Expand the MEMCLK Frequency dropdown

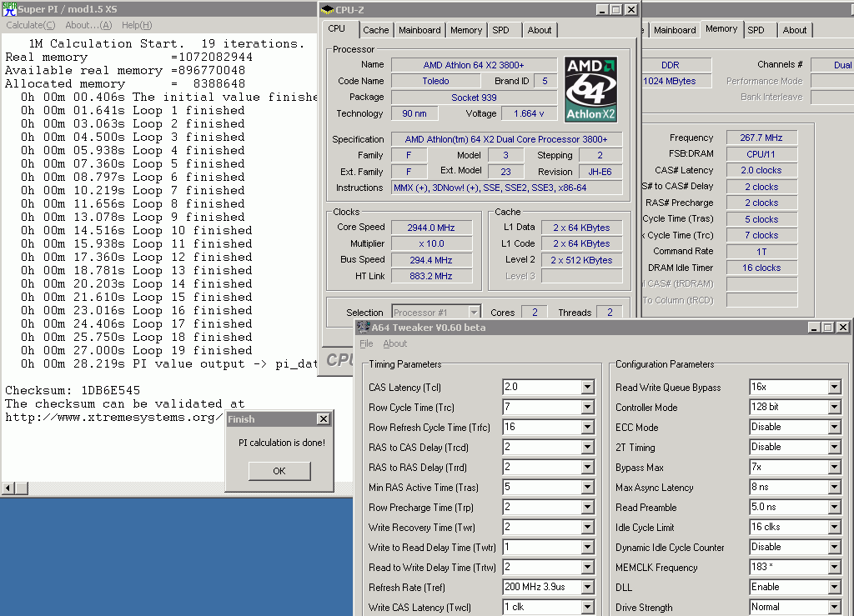(834, 567)
